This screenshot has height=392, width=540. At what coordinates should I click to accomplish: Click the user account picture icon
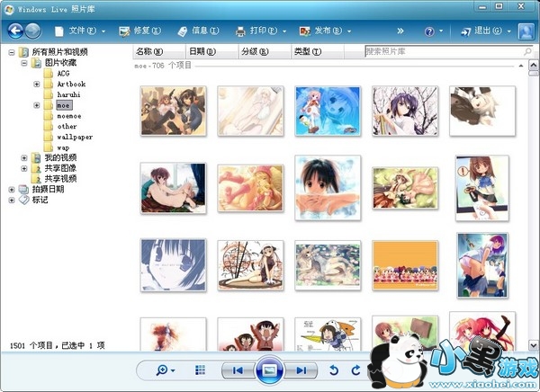[x=526, y=31]
